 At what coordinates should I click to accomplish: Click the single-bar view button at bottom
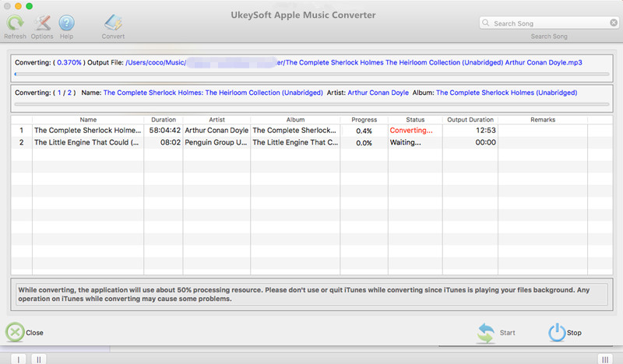click(x=18, y=359)
